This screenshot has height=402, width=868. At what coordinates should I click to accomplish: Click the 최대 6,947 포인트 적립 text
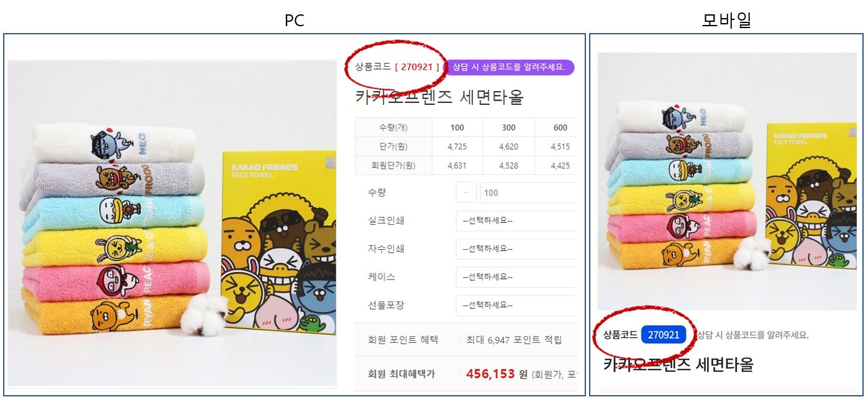pos(514,340)
